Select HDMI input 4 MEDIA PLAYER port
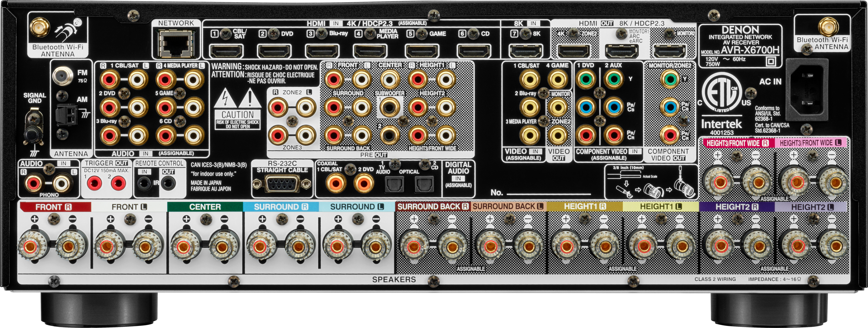The image size is (868, 328). coord(370,51)
